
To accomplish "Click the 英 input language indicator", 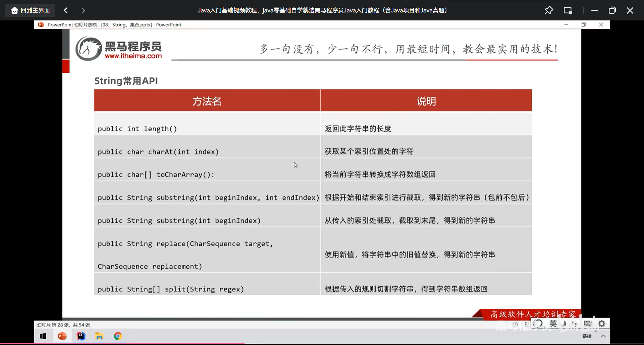I will pyautogui.click(x=553, y=324).
